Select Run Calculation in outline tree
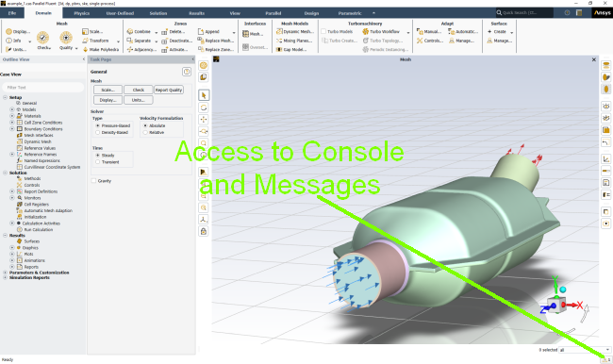The height and width of the screenshot is (364, 613). click(39, 230)
